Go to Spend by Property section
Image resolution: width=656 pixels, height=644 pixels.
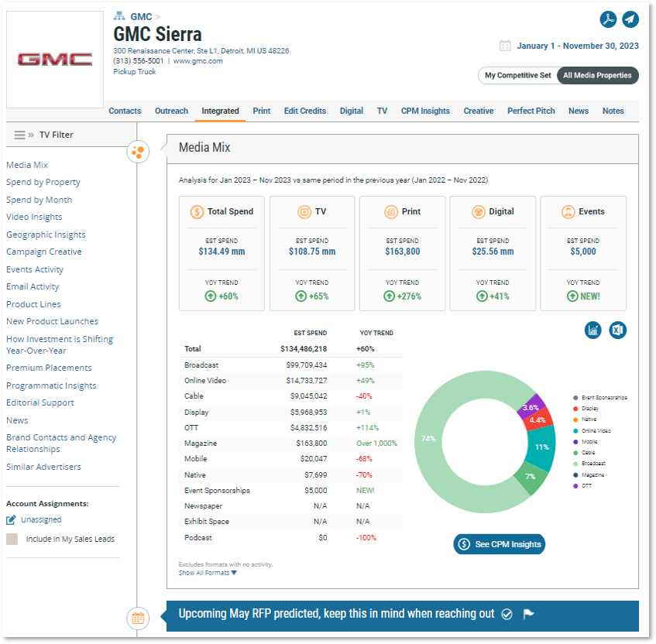43,183
